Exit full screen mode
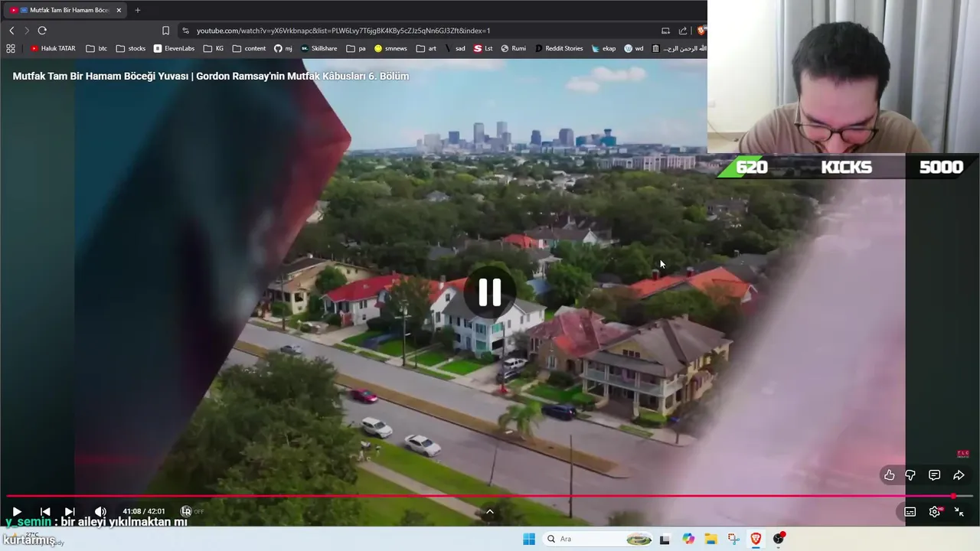The image size is (980, 551). pyautogui.click(x=959, y=512)
